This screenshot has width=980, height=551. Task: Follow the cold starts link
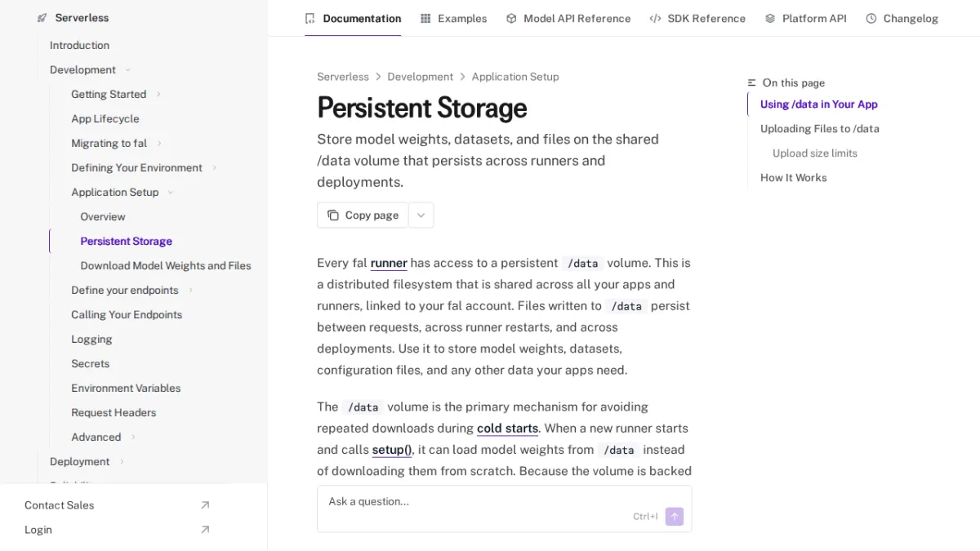[x=507, y=428]
